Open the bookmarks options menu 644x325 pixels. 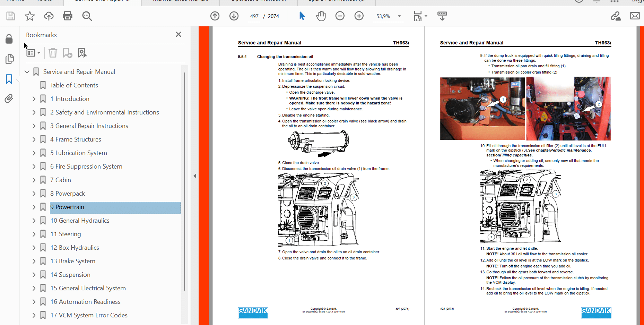pyautogui.click(x=34, y=53)
